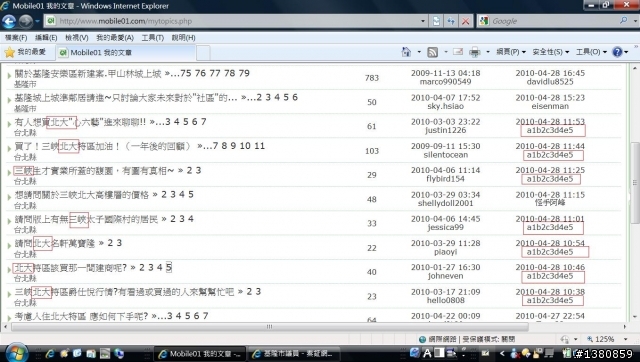Open the 編輯(E) menu
Image resolution: width=640 pixels, height=362 pixels.
click(x=46, y=38)
